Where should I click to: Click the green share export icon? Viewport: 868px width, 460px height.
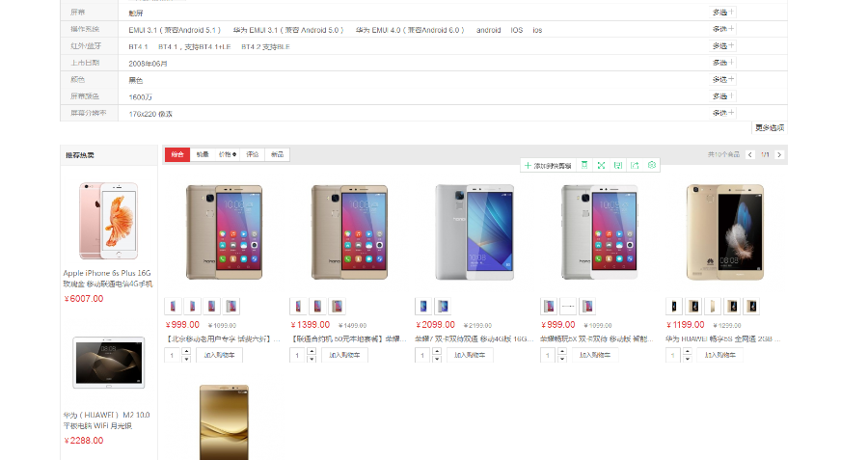coord(635,165)
